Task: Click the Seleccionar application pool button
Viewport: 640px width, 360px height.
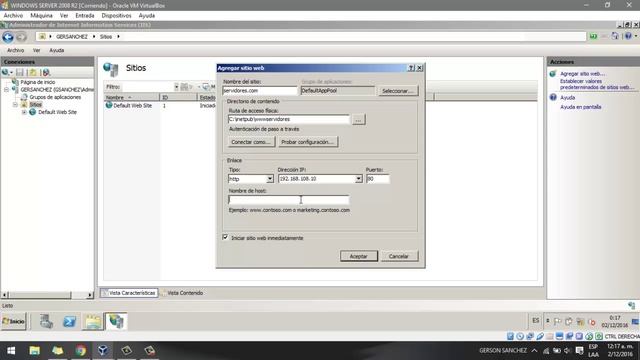Action: click(398, 91)
